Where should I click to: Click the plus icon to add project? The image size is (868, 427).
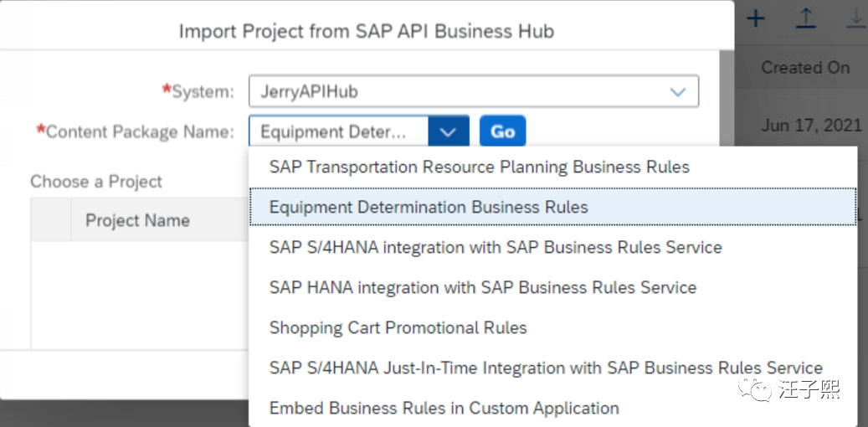756,18
